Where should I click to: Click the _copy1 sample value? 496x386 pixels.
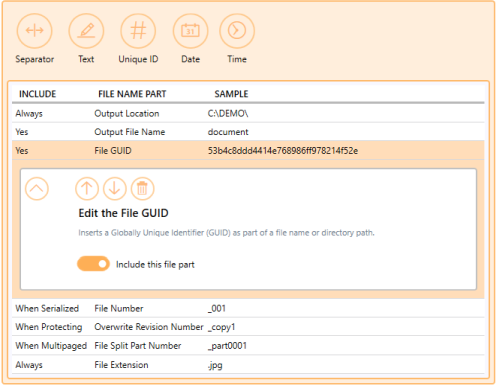pyautogui.click(x=221, y=327)
